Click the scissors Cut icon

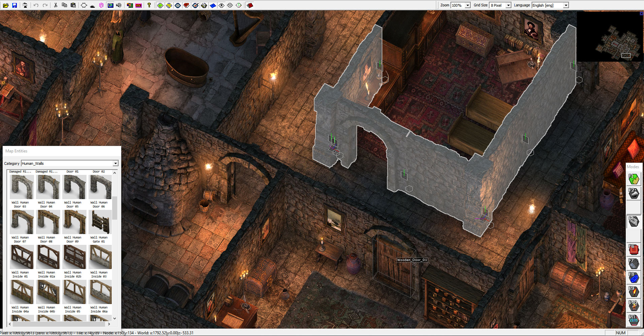pyautogui.click(x=56, y=5)
